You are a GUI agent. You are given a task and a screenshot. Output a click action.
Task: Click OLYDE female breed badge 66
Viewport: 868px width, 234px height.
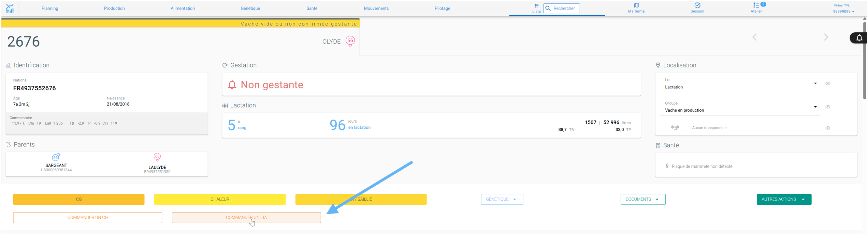(350, 41)
